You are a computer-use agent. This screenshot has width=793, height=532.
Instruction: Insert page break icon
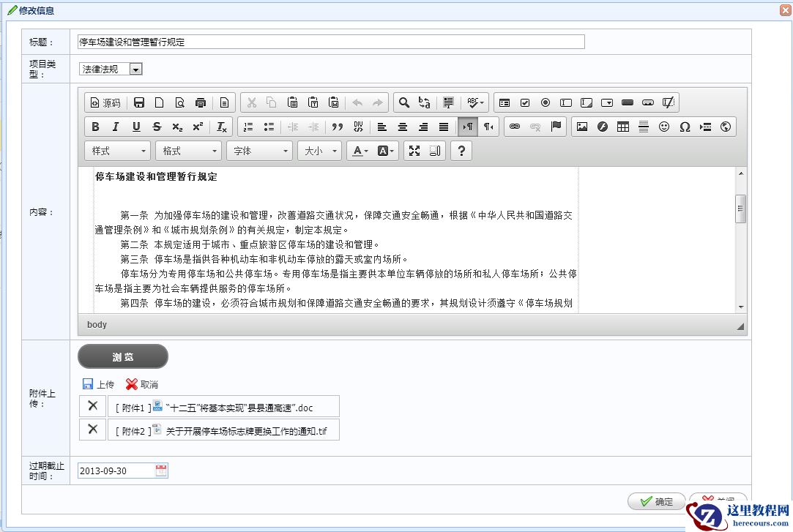pyautogui.click(x=705, y=127)
